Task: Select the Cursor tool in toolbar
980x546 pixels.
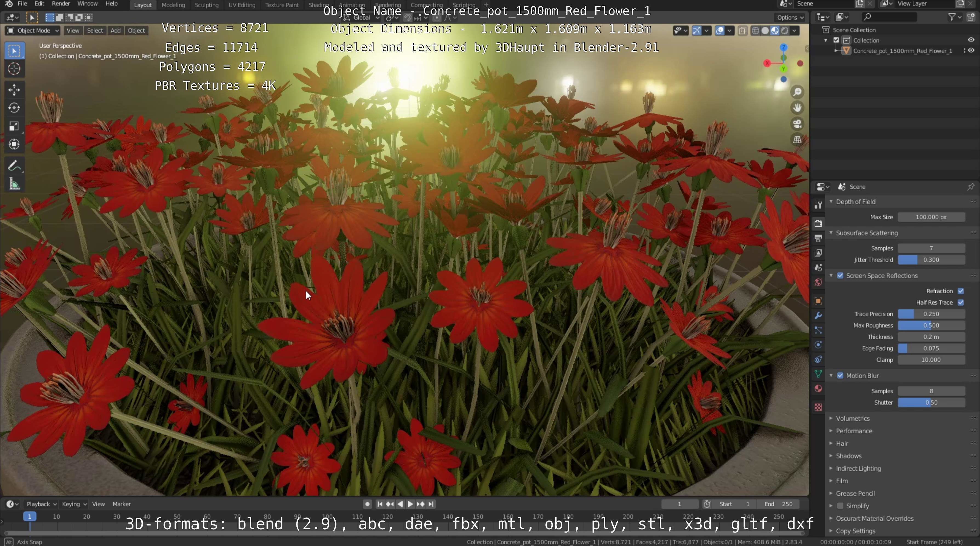Action: [x=14, y=69]
